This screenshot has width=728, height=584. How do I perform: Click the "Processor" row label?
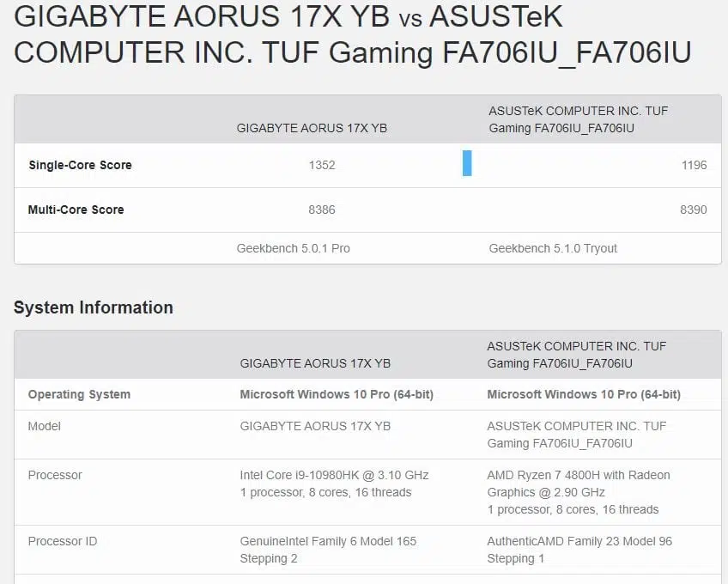point(55,475)
